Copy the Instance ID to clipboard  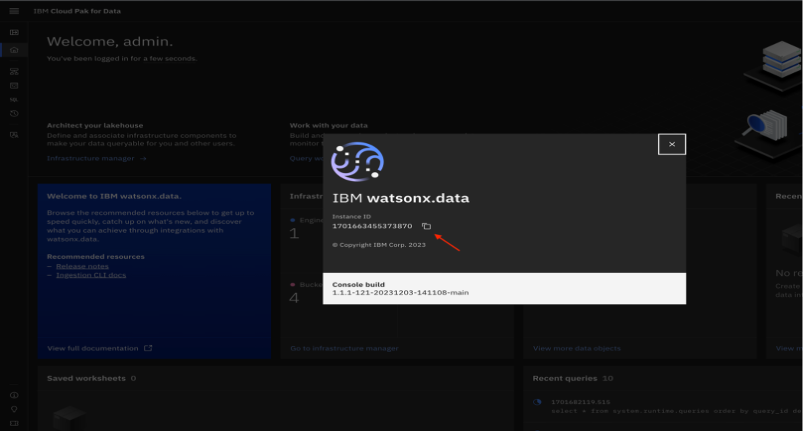(x=426, y=226)
